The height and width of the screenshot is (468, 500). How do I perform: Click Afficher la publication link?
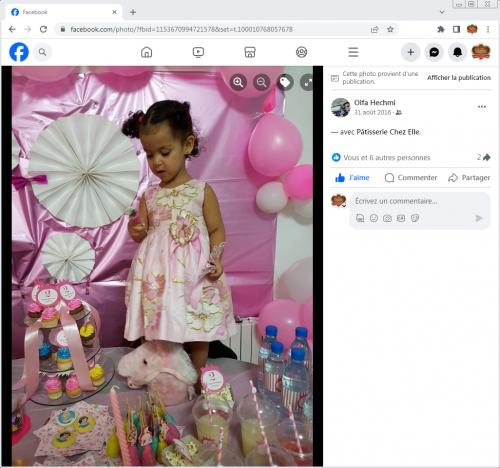pos(459,78)
